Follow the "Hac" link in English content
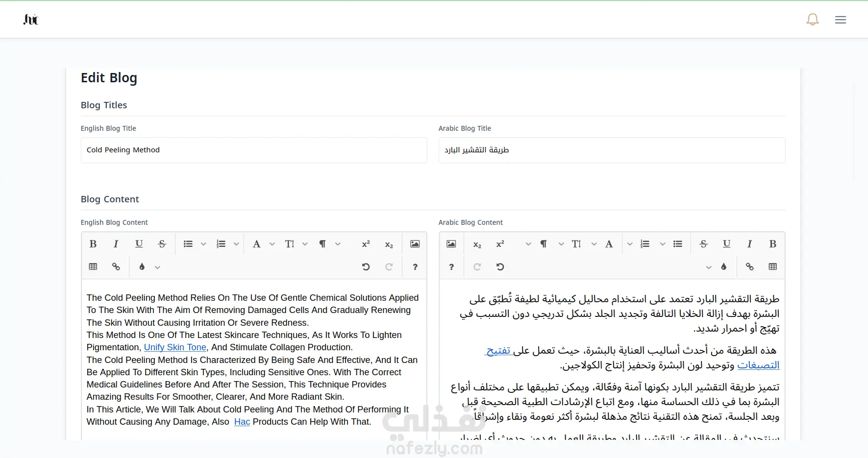868x458 pixels. point(242,422)
